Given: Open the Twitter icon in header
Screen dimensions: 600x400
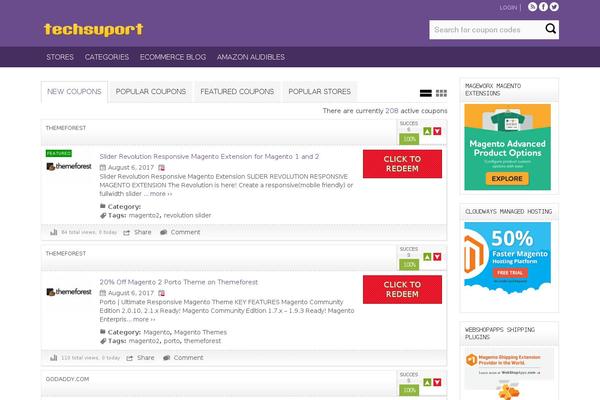Looking at the screenshot, I should (554, 7).
